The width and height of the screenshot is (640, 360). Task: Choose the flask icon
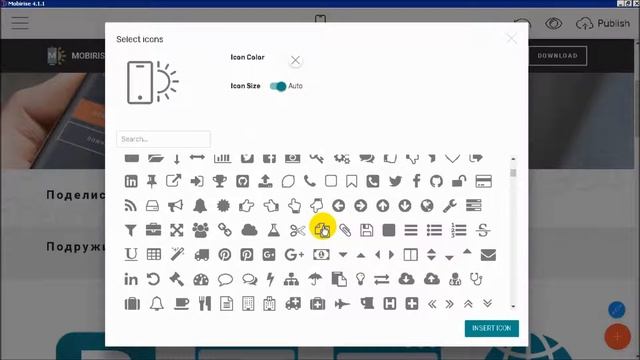tap(273, 230)
